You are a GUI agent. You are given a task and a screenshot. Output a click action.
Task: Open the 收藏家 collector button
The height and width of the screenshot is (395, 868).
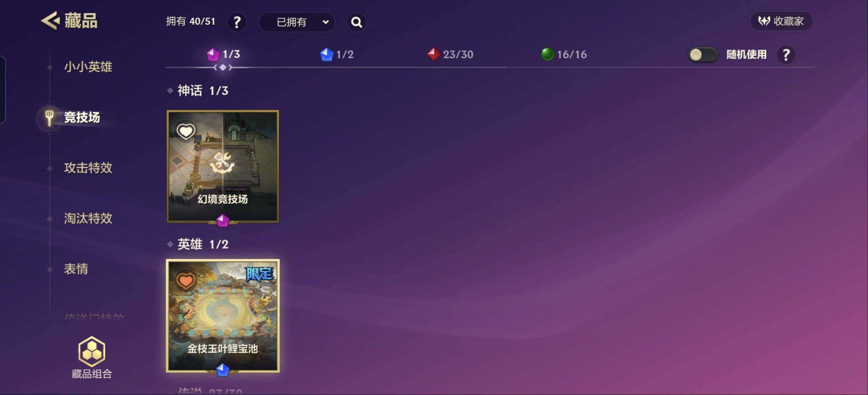coord(781,21)
